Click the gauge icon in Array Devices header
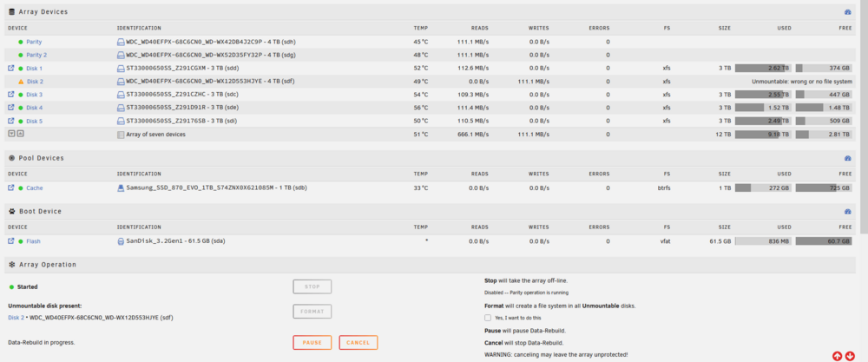 [847, 11]
